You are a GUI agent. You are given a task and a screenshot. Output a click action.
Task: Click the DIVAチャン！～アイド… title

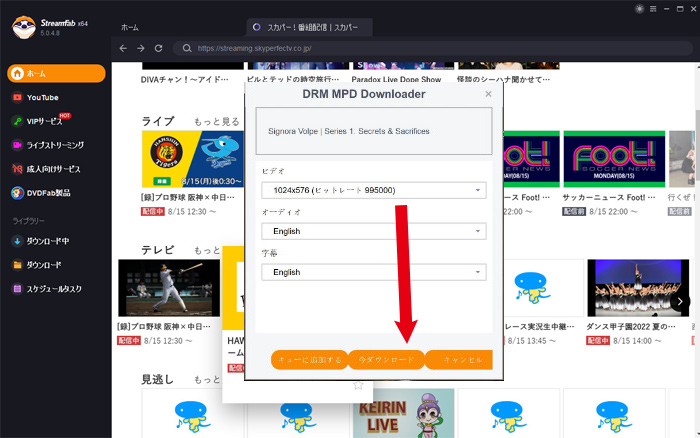point(185,79)
